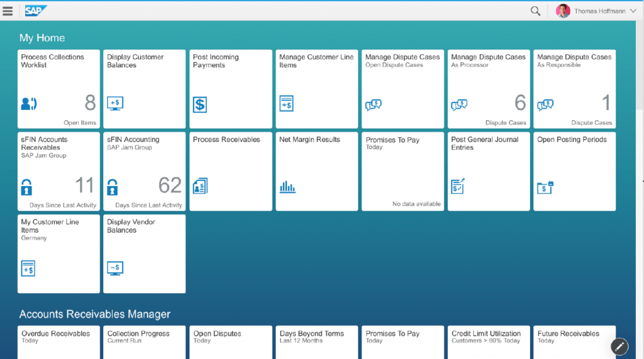
Task: Click the Post Incoming Payments dollar icon
Action: tap(200, 104)
